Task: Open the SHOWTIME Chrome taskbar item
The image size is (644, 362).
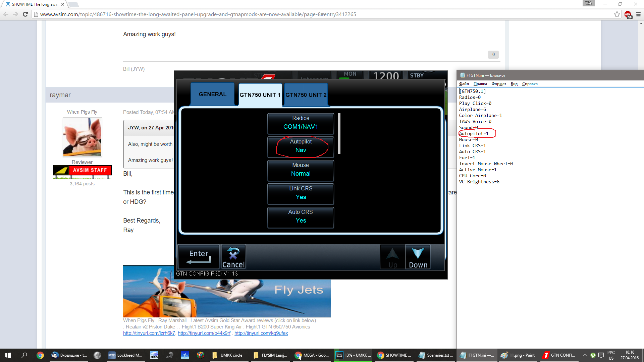Action: click(394, 355)
